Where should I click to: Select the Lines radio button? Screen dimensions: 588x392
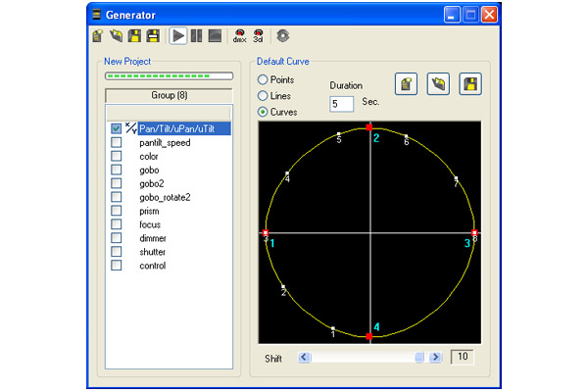(263, 96)
